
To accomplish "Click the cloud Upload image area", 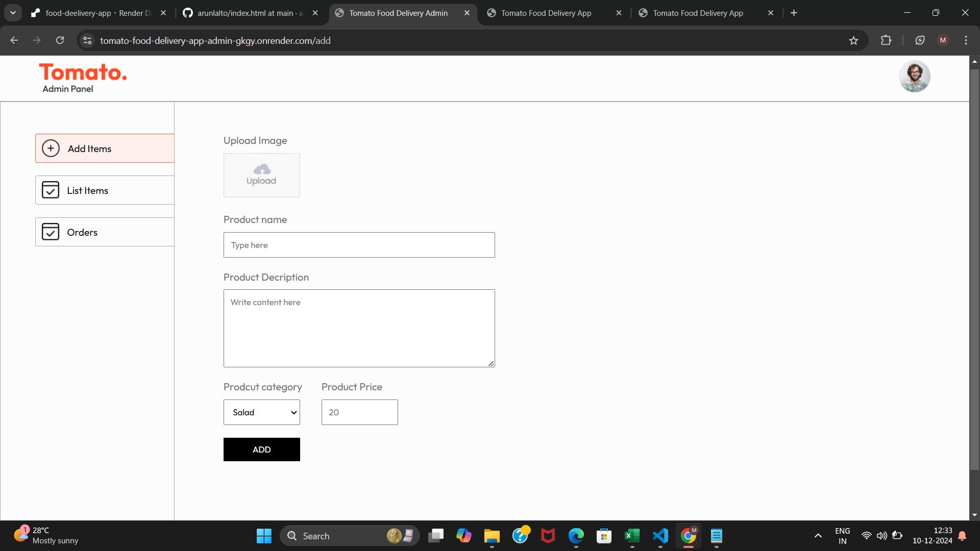I will coord(261,175).
